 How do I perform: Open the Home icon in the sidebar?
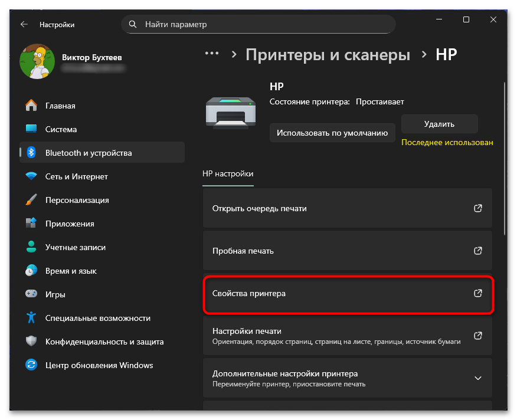[x=31, y=106]
